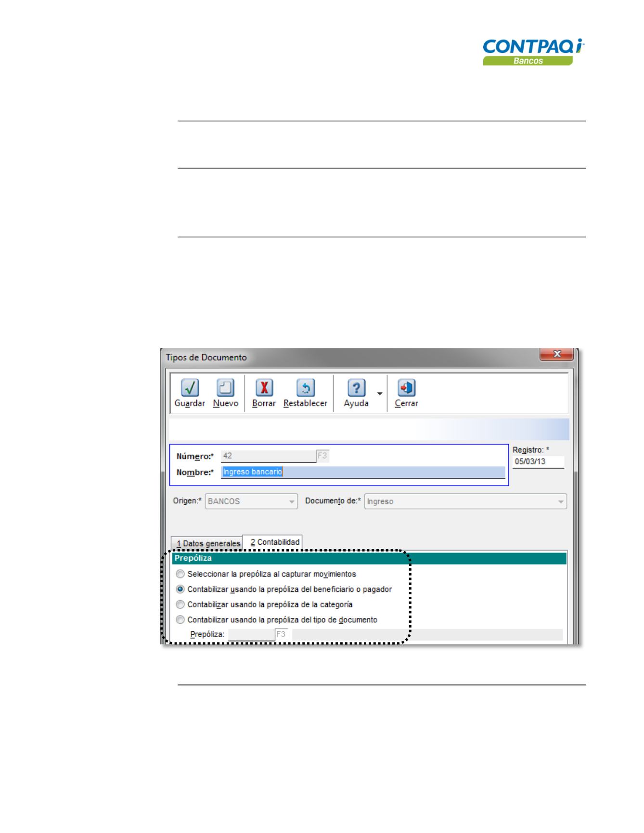Image resolution: width=644 pixels, height=833 pixels.
Task: Click the Registro date field
Action: click(x=538, y=461)
